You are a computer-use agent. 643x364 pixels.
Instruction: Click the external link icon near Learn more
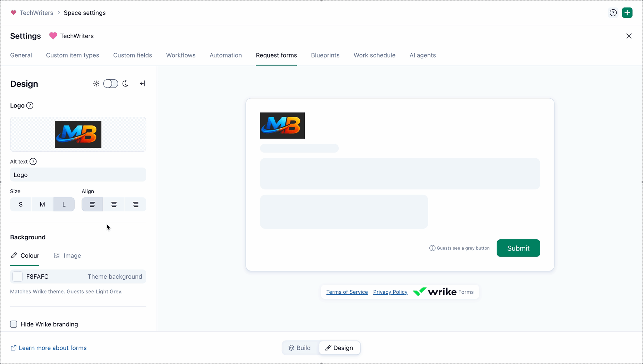[x=13, y=348]
